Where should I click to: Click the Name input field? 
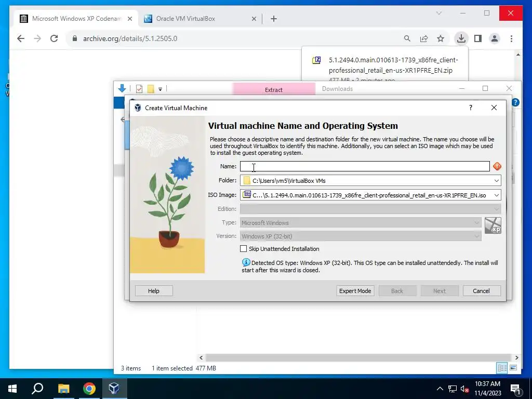[365, 166]
